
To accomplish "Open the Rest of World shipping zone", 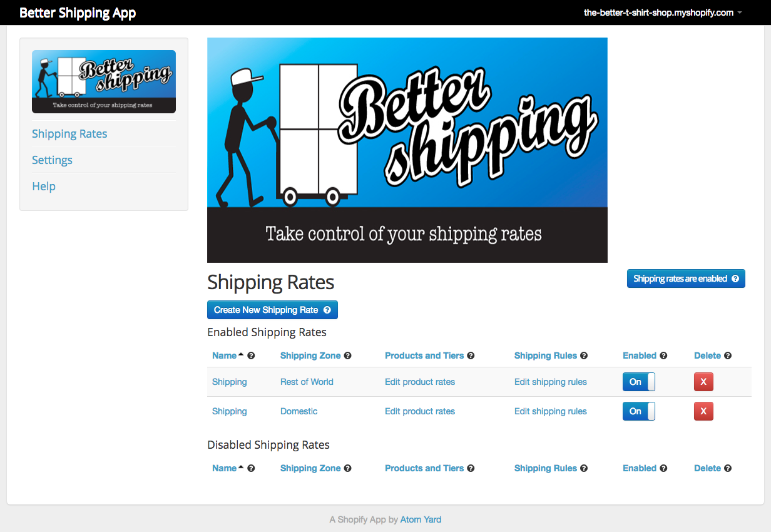I will pyautogui.click(x=307, y=382).
